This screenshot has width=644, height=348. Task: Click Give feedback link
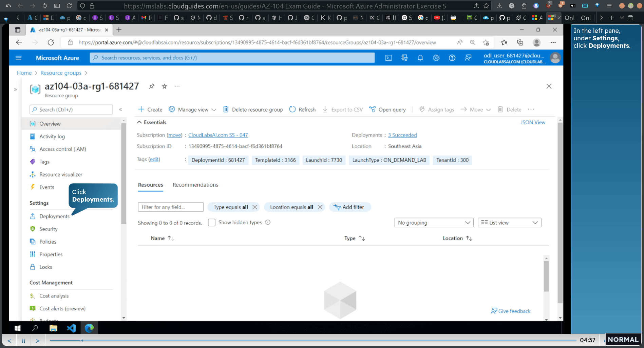511,311
